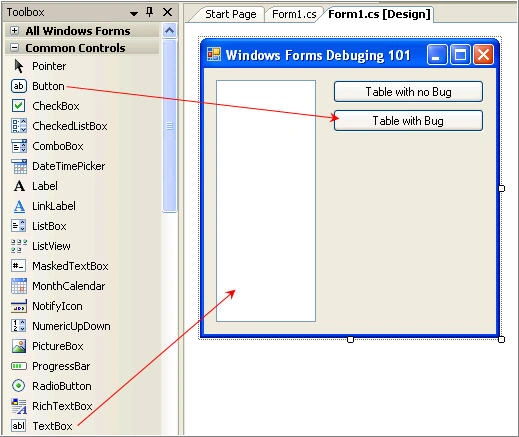Select the RichTextBox control icon
Screen dimensions: 519x437
19,406
